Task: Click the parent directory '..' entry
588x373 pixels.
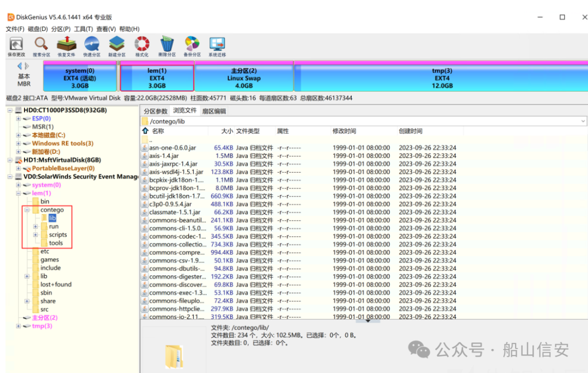Action: 151,140
